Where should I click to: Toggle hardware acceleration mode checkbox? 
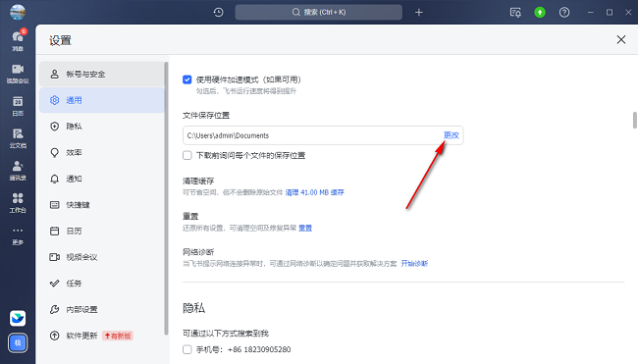(187, 79)
